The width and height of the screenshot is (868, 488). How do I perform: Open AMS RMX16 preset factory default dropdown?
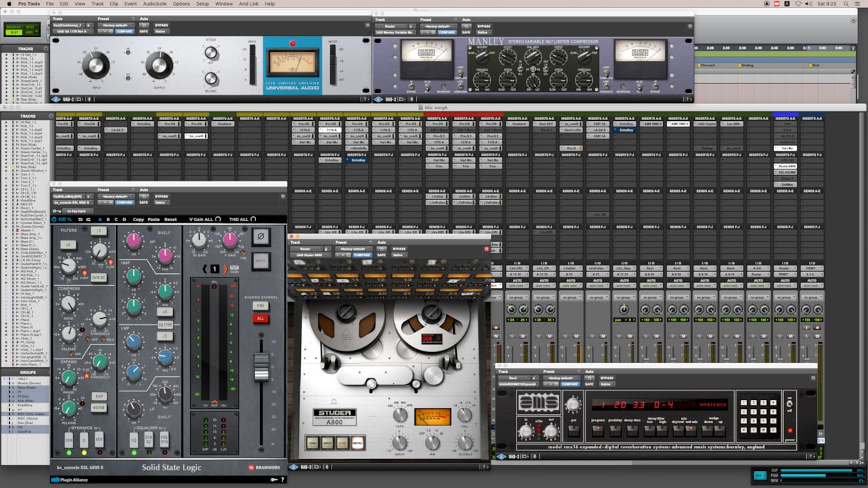coord(561,378)
